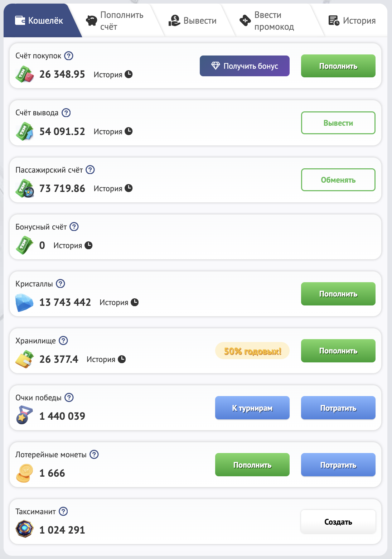Click the К турнирам button

pos(252,408)
